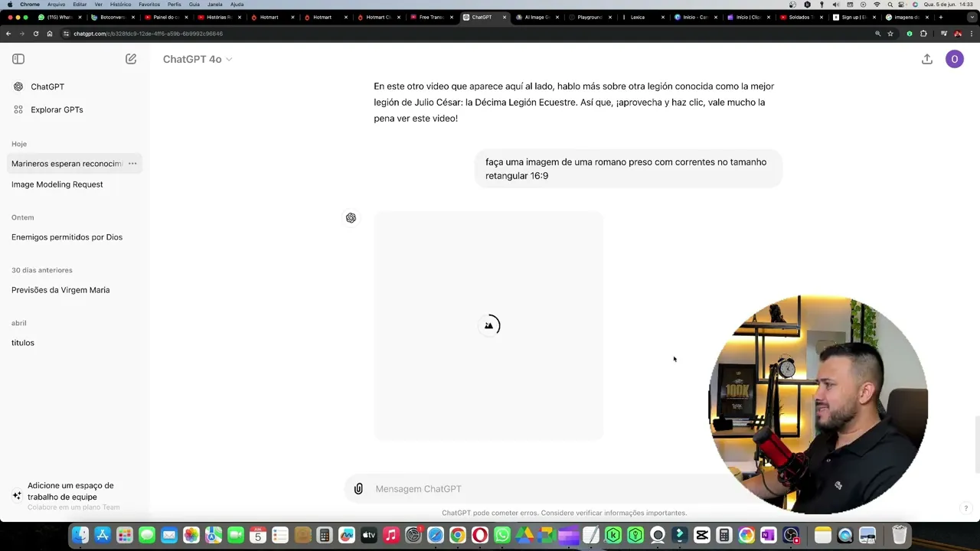Toggle the ChatGPT sidebar panel icon
Screen dimensions: 980x551
(x=18, y=59)
